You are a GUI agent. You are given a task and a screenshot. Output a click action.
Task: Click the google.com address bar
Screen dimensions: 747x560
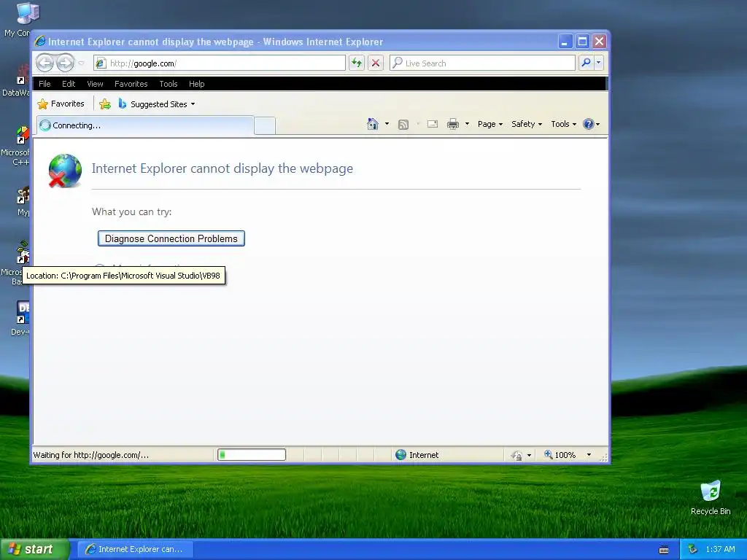click(x=220, y=63)
